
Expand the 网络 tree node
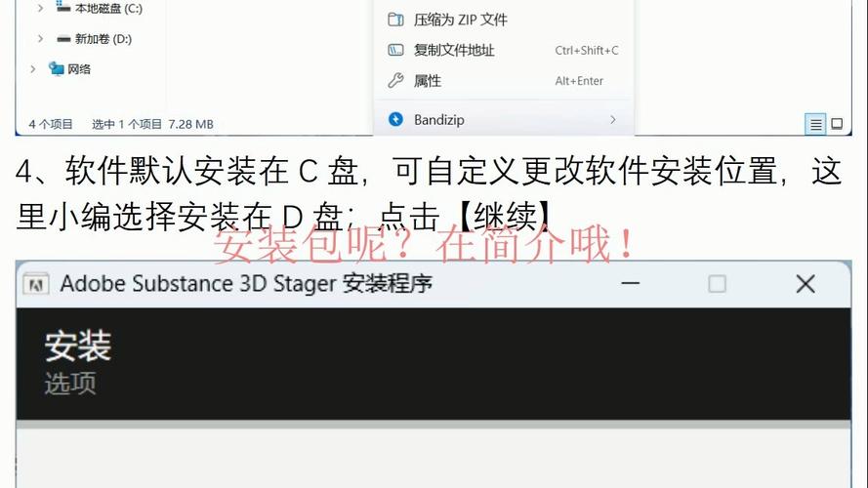[32, 69]
